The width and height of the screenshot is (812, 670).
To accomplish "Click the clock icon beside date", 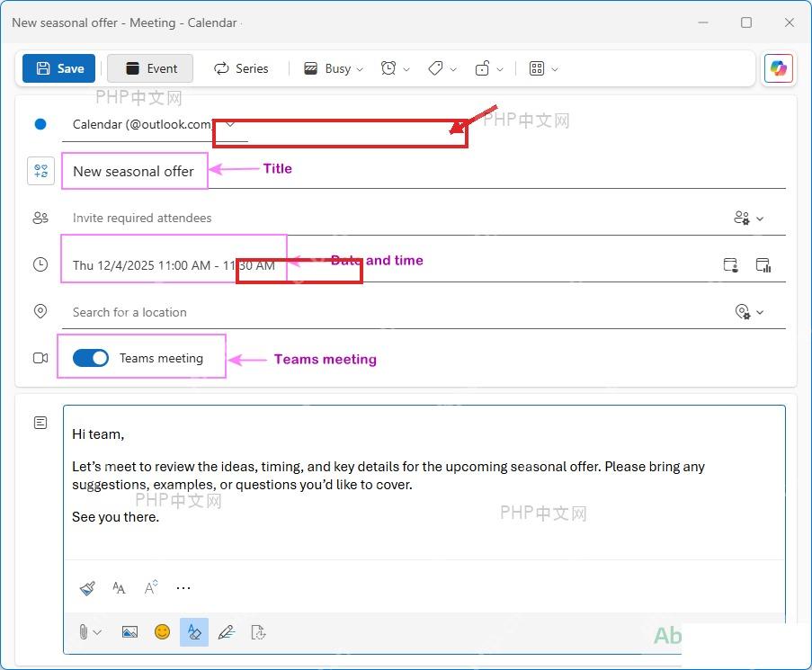I will pyautogui.click(x=40, y=264).
